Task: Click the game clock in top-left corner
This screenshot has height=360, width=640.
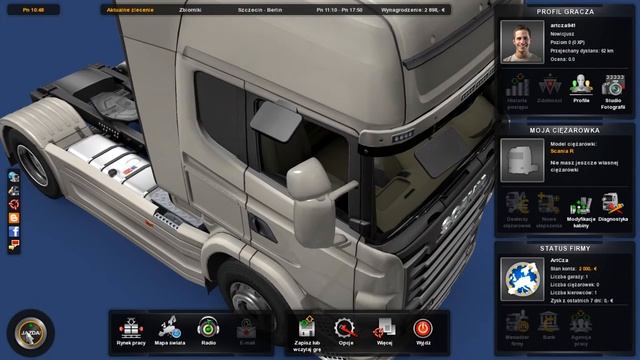Action: pyautogui.click(x=33, y=10)
